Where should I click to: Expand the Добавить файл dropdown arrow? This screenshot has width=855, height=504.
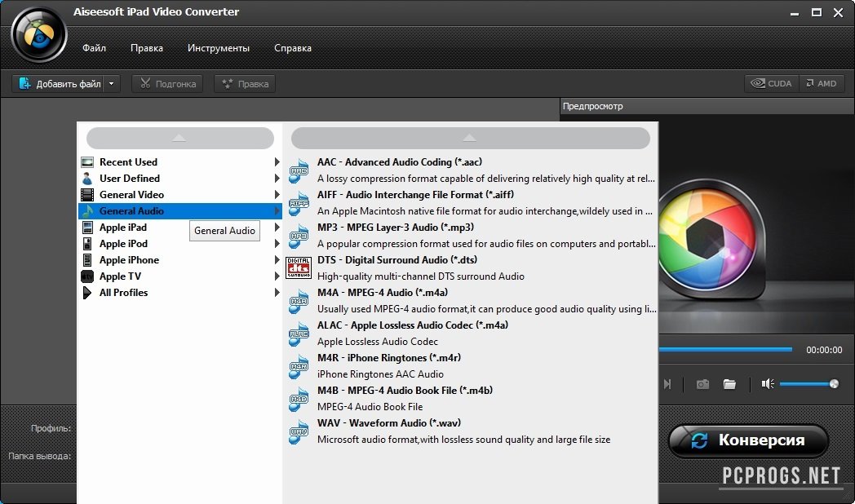112,83
